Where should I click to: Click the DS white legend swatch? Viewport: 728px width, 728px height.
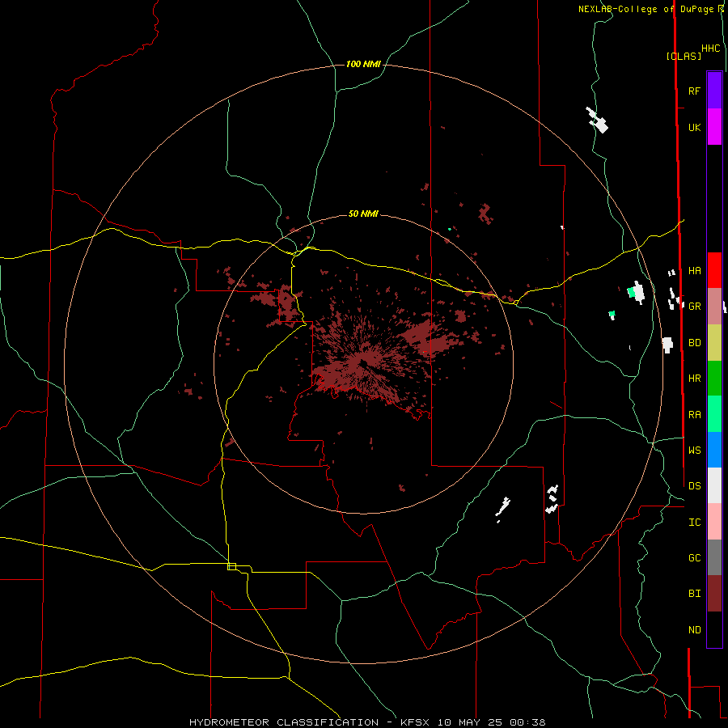point(714,485)
